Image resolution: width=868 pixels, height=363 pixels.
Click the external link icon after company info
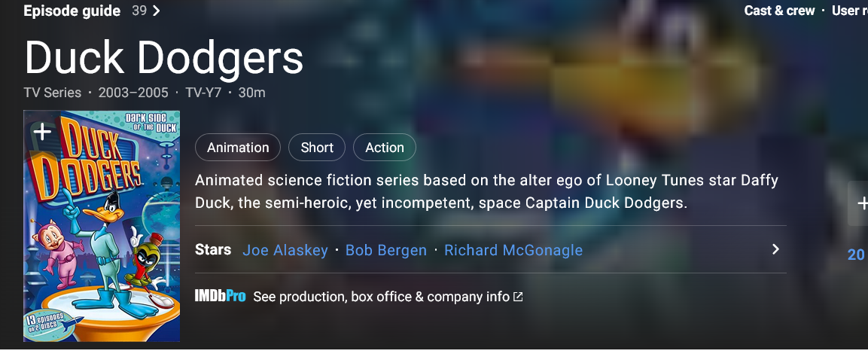tap(518, 297)
